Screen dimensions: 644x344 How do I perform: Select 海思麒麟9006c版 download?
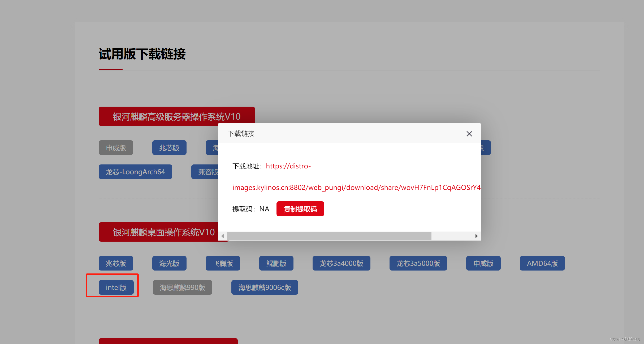click(265, 288)
